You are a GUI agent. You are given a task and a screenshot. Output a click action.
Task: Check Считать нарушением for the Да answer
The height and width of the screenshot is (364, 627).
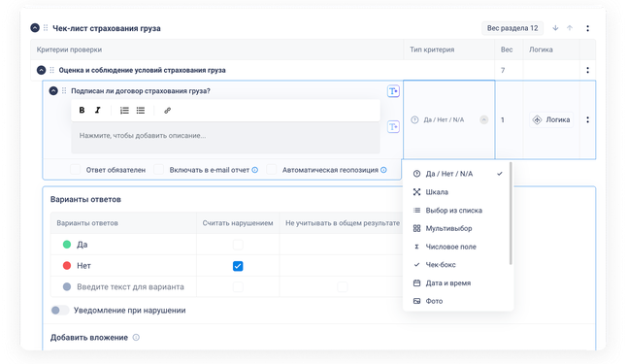238,245
